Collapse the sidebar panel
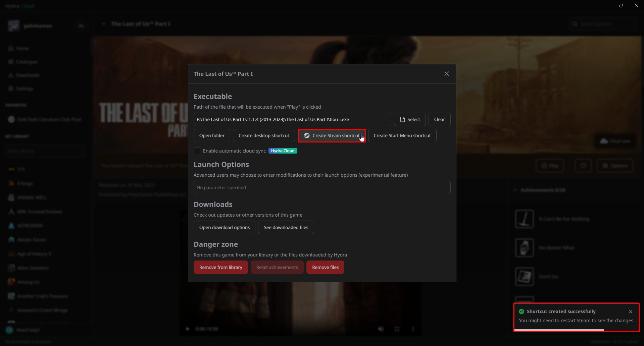The height and width of the screenshot is (346, 644). click(x=81, y=25)
